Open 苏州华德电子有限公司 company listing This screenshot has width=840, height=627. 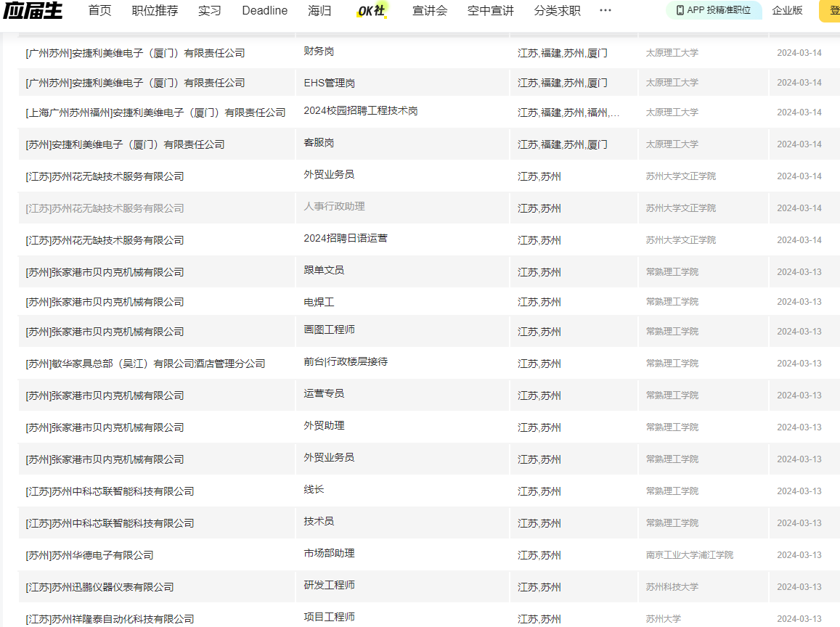tap(90, 555)
